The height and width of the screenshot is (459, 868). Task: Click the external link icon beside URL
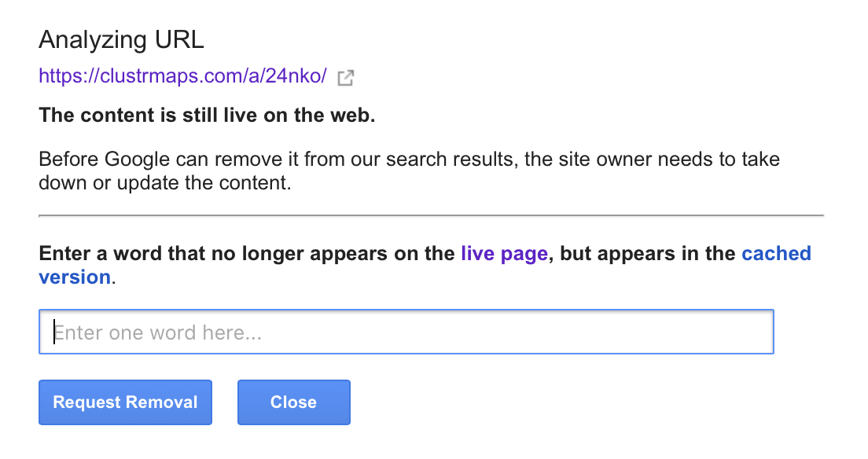click(345, 78)
